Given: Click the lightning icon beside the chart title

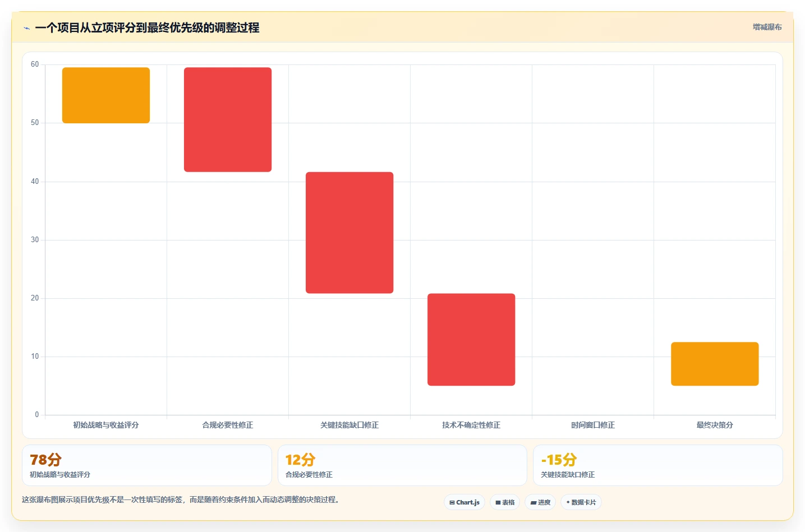Looking at the screenshot, I should pos(26,28).
